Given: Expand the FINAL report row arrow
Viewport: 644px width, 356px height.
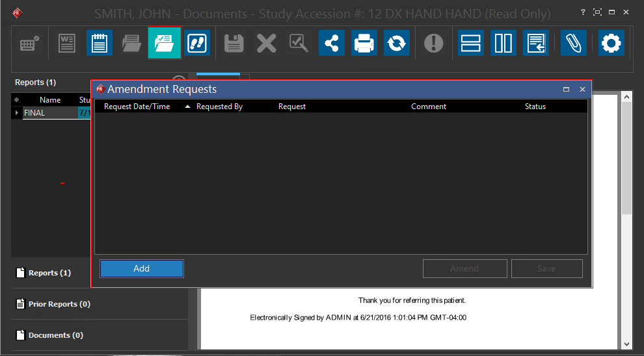Looking at the screenshot, I should [17, 113].
